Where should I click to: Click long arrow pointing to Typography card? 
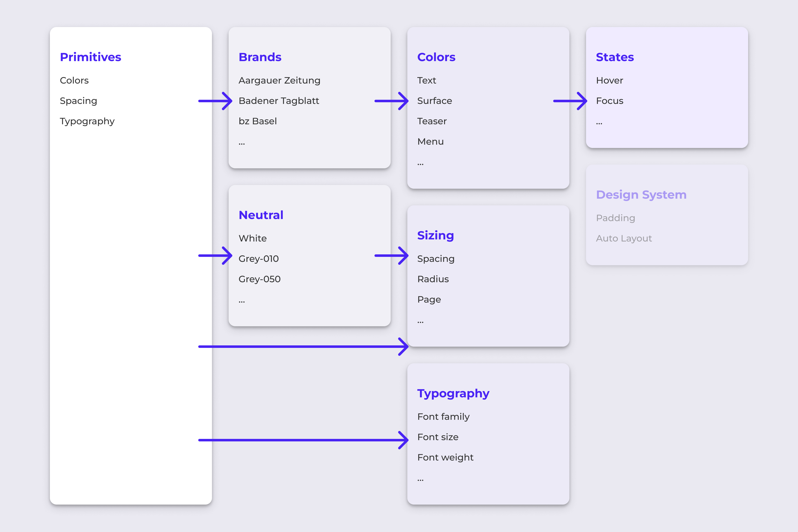[303, 440]
